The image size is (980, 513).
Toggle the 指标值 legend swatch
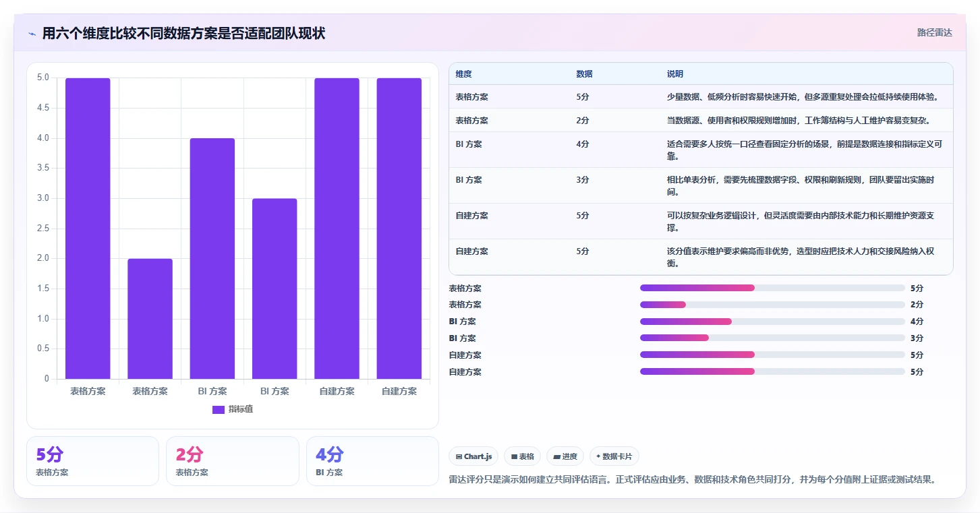(219, 409)
